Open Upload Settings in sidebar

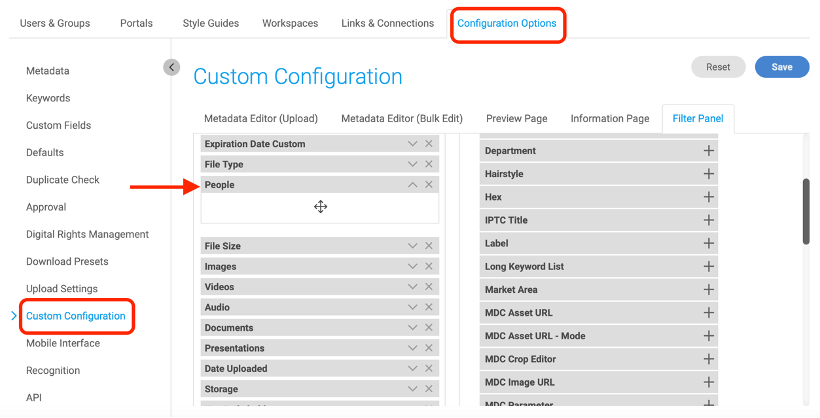tap(62, 288)
